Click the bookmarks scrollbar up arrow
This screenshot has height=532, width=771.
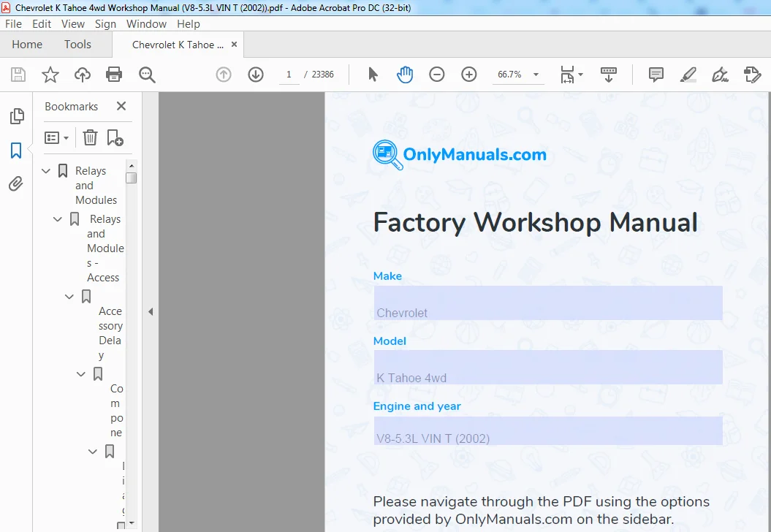(132, 166)
